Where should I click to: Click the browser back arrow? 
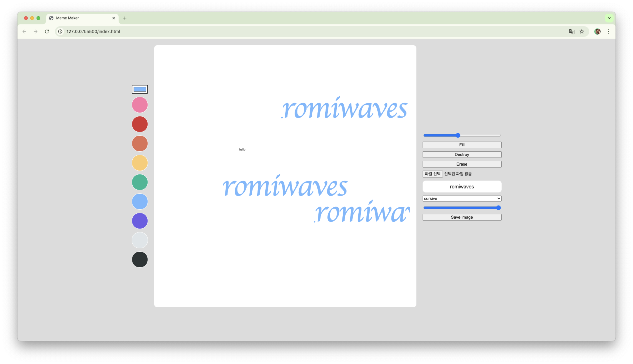coord(24,32)
